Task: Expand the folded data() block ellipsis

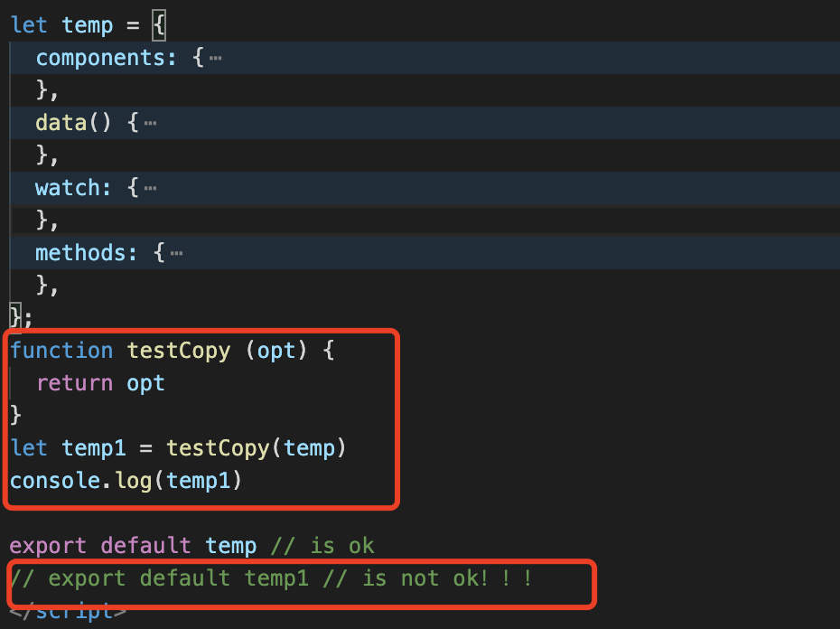Action: pyautogui.click(x=151, y=123)
